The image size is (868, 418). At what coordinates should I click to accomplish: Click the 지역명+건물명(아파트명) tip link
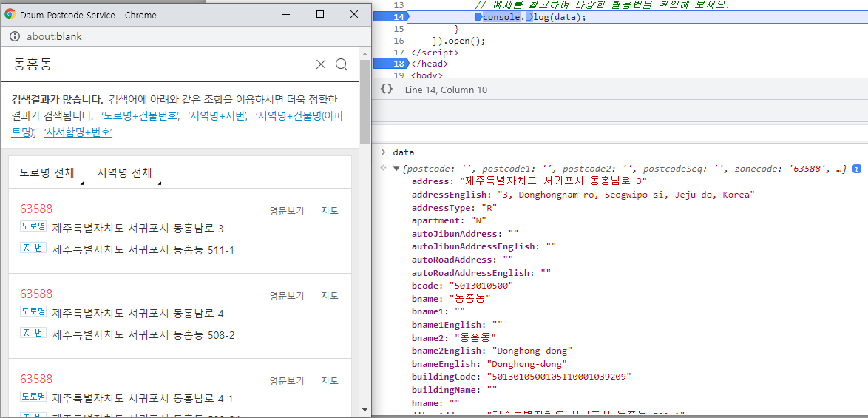pyautogui.click(x=299, y=115)
